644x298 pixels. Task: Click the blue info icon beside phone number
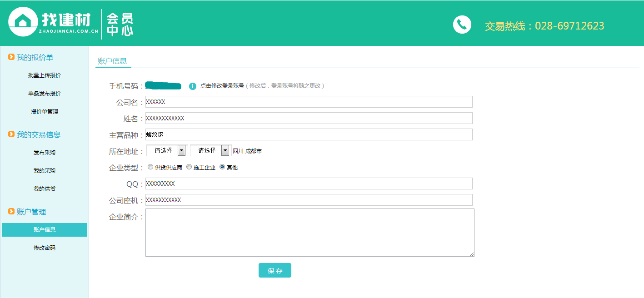click(x=193, y=86)
